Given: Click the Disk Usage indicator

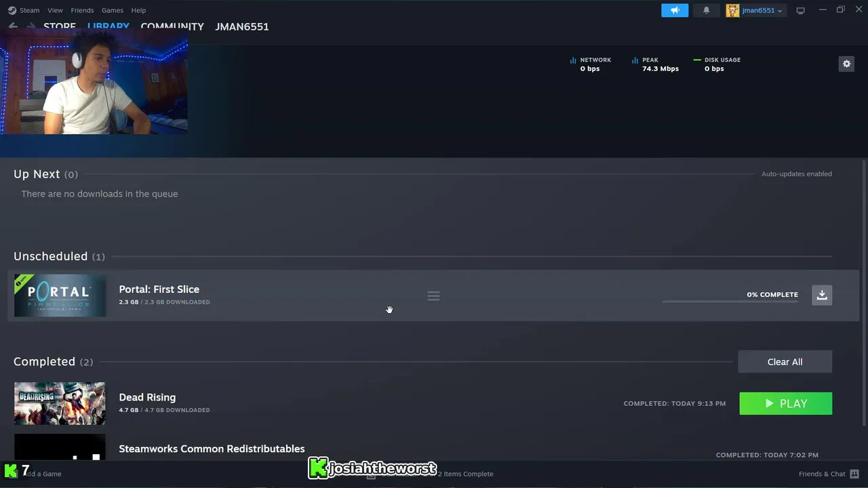Looking at the screenshot, I should pos(717,64).
